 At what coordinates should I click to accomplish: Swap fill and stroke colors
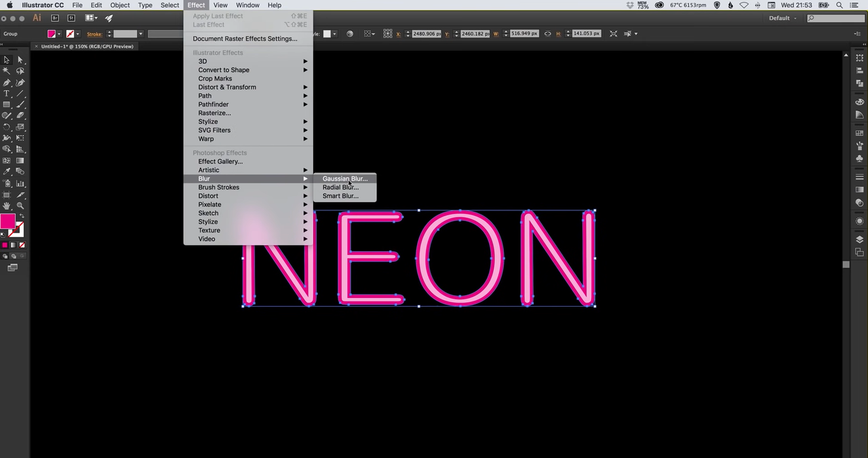coord(22,216)
